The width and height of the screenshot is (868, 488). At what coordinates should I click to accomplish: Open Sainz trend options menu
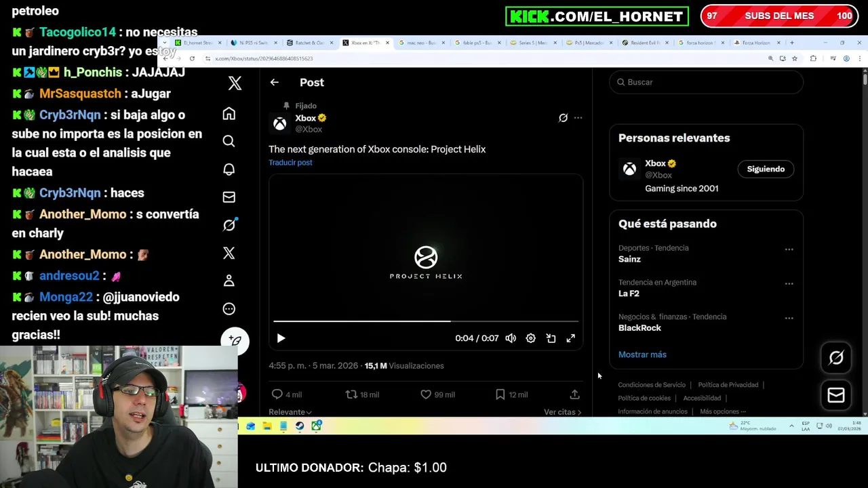pos(789,249)
